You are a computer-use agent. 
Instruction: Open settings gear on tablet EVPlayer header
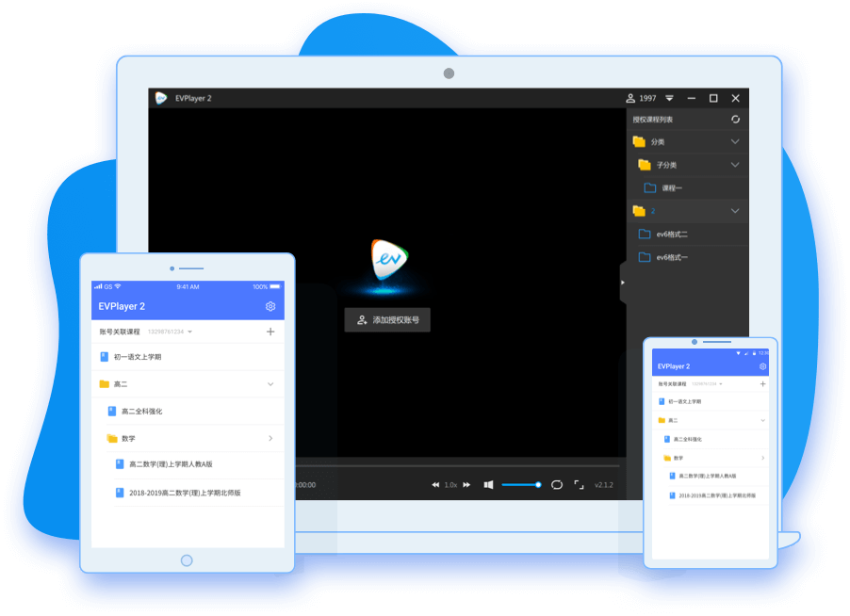[272, 304]
